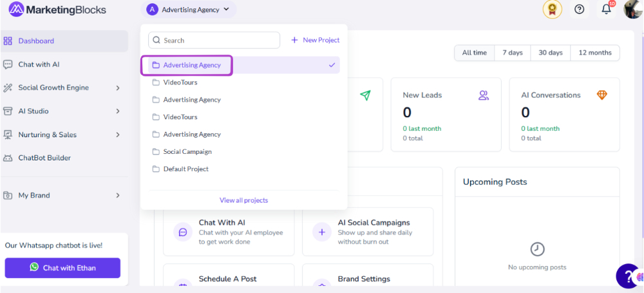Click the ChatBot Builder robot icon

(x=8, y=158)
